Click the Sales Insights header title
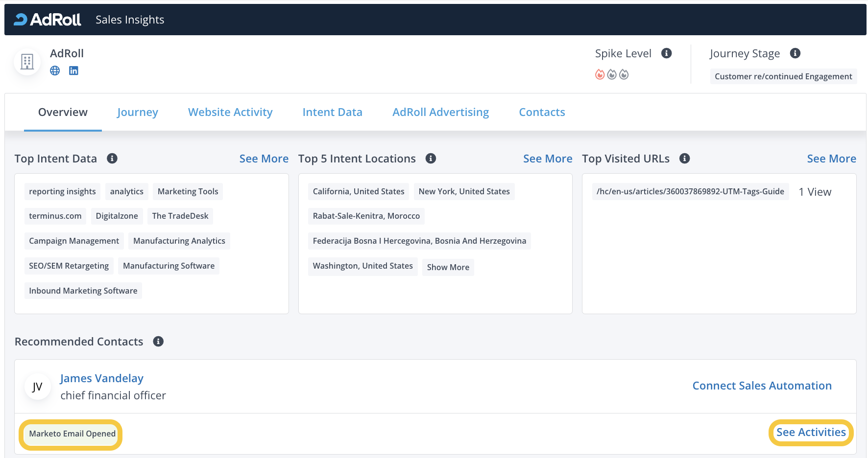Viewport: 868px width, 458px height. pos(130,20)
